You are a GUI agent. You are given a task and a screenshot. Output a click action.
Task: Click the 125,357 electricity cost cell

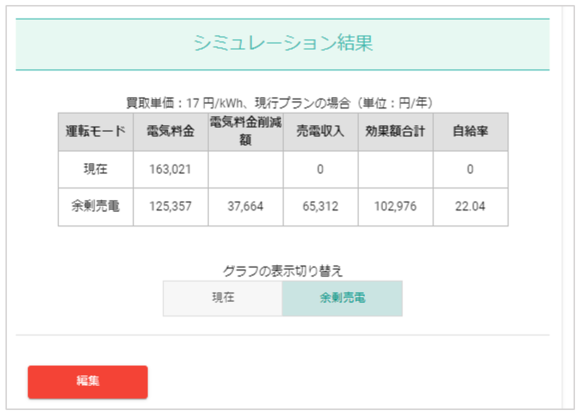[171, 207]
